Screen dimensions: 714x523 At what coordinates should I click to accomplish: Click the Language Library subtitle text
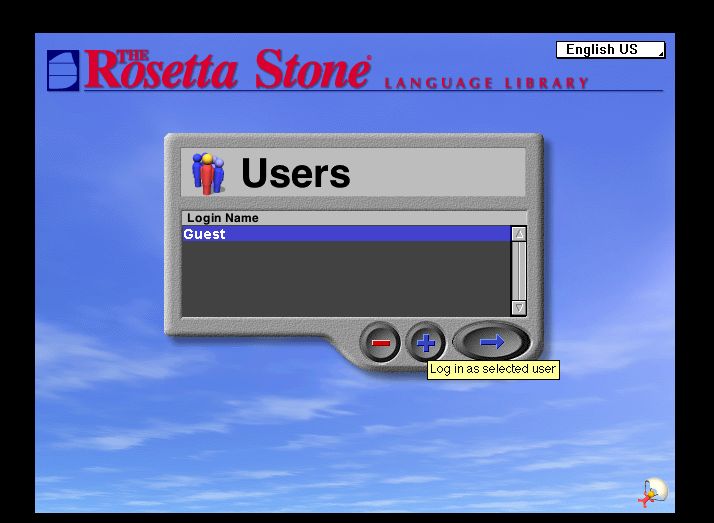coord(486,83)
